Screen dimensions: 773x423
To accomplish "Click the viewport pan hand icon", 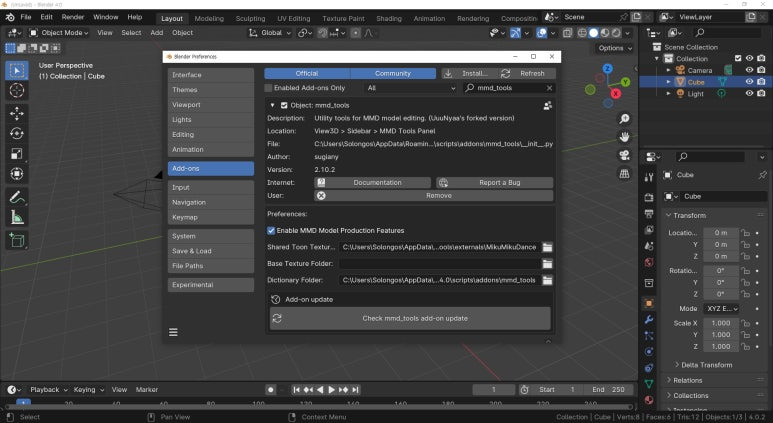I will click(x=624, y=137).
